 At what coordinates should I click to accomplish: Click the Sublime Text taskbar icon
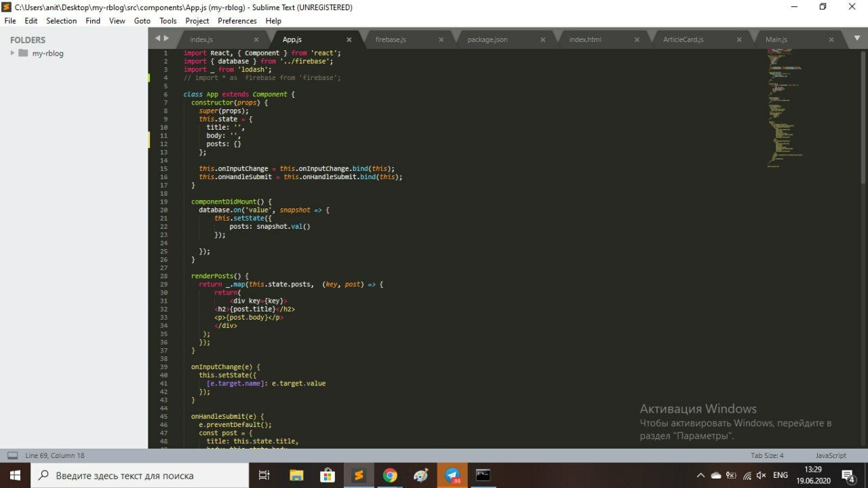[x=359, y=475]
